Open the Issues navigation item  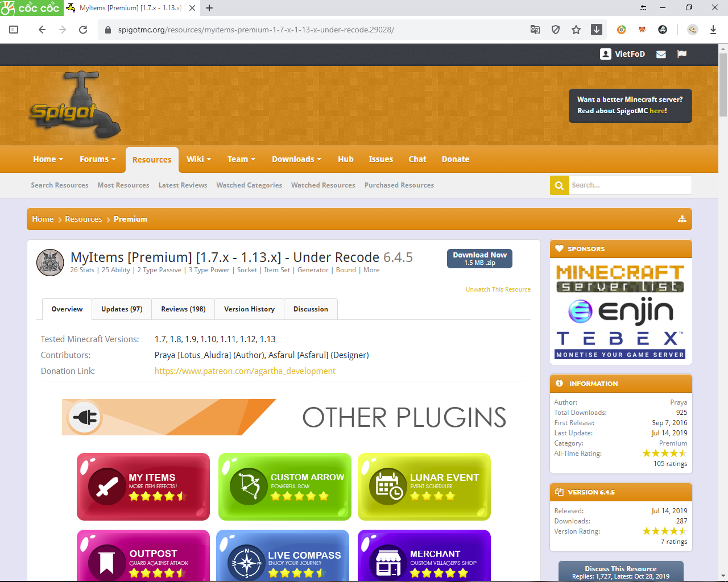pyautogui.click(x=381, y=159)
